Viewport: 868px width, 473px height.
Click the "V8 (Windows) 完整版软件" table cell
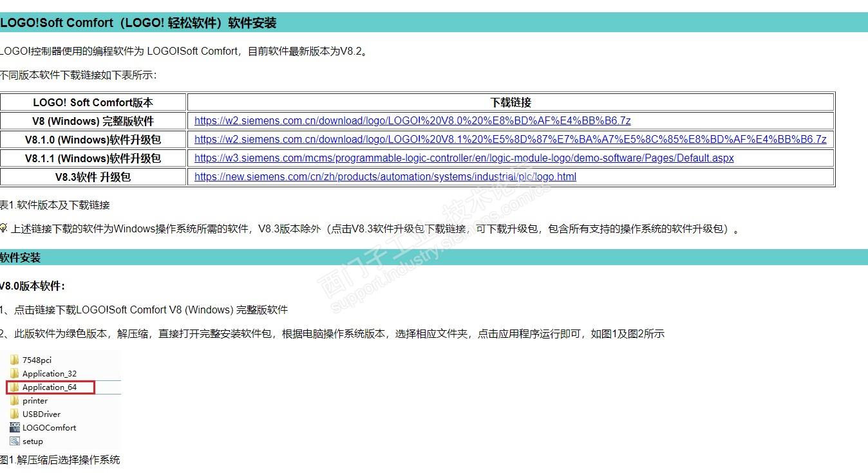pyautogui.click(x=93, y=121)
